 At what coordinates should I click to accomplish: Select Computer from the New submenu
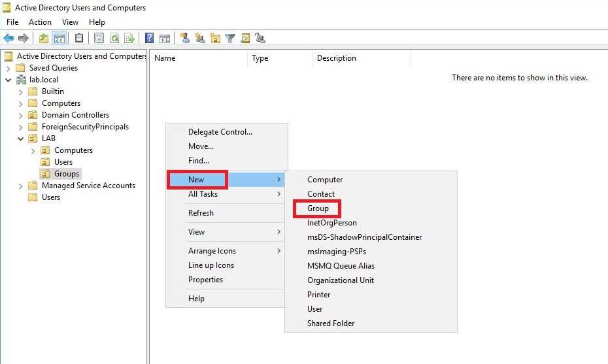(x=371, y=180)
